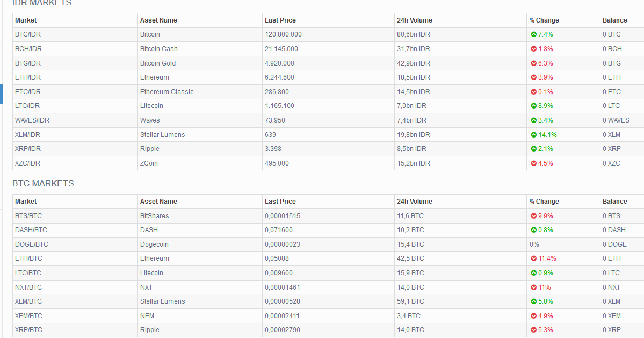Click 24h Volume header in IDR markets table
This screenshot has height=338, width=644.
click(415, 20)
